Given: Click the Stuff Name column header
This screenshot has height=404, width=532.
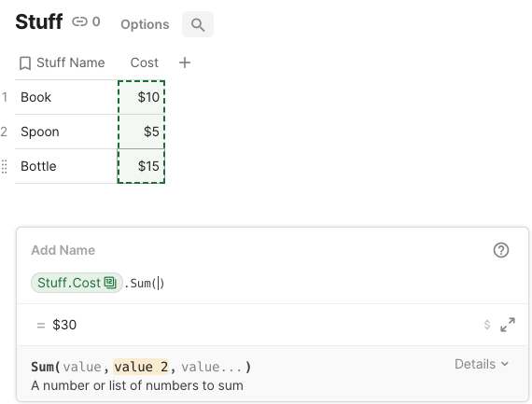Looking at the screenshot, I should [71, 63].
